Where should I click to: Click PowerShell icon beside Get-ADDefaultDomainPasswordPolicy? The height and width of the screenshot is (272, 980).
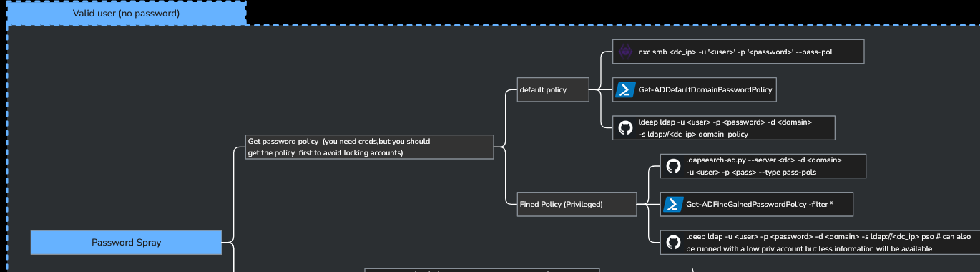click(625, 89)
